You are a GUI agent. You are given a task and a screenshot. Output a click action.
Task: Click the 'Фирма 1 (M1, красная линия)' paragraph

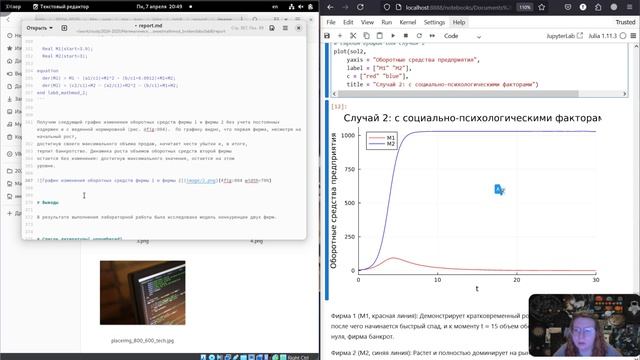point(430,326)
